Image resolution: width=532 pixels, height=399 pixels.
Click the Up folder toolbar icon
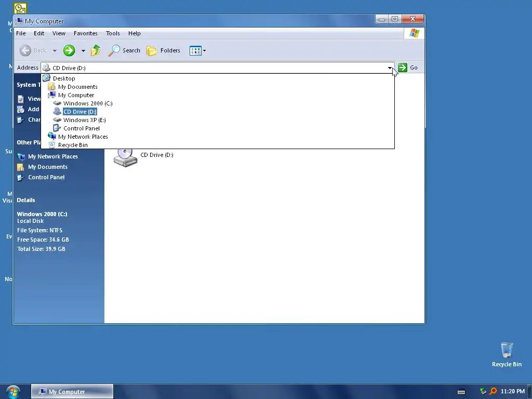point(96,50)
